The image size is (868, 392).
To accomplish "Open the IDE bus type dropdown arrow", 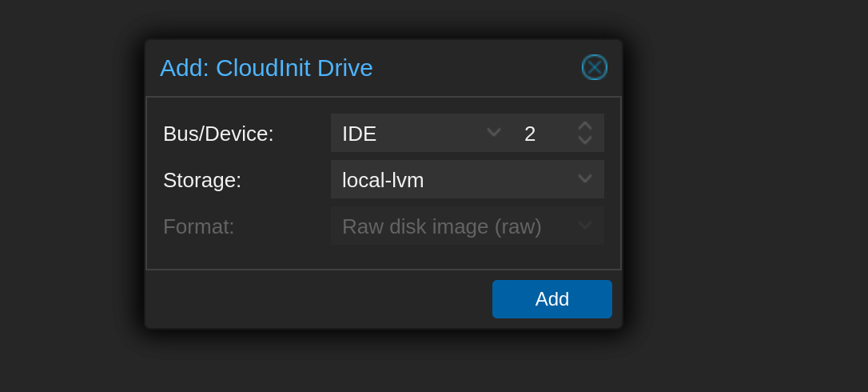I will 494,133.
